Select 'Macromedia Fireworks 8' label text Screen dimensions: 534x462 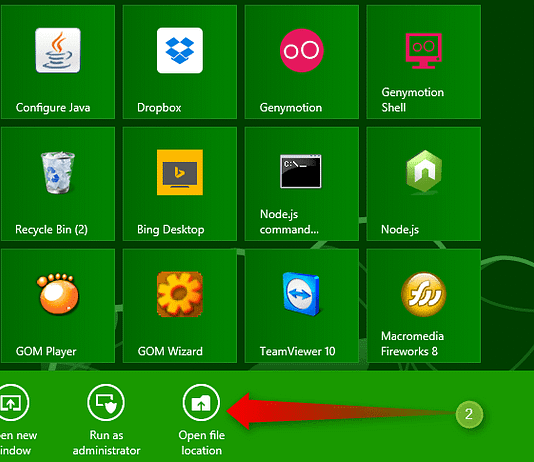(412, 344)
